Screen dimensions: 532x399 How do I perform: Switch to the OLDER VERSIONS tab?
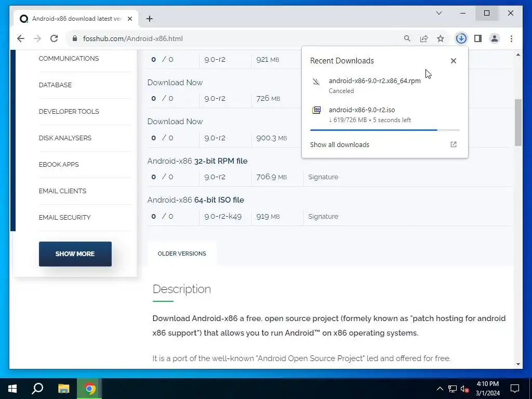[182, 254]
